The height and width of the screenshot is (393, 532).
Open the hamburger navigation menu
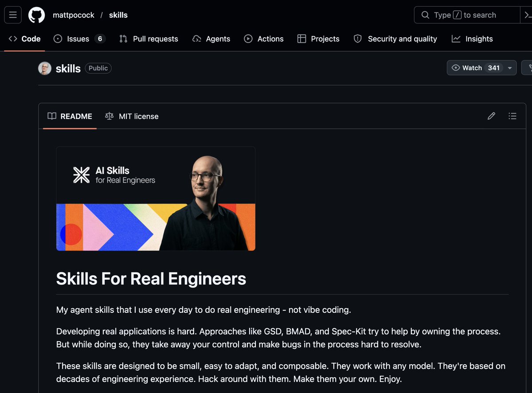pyautogui.click(x=13, y=15)
